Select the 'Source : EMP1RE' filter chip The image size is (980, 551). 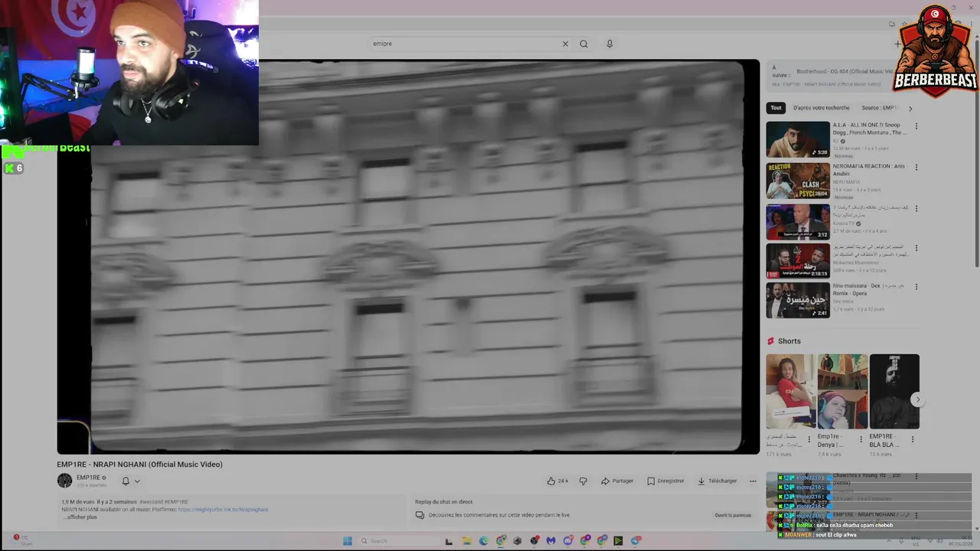(879, 108)
